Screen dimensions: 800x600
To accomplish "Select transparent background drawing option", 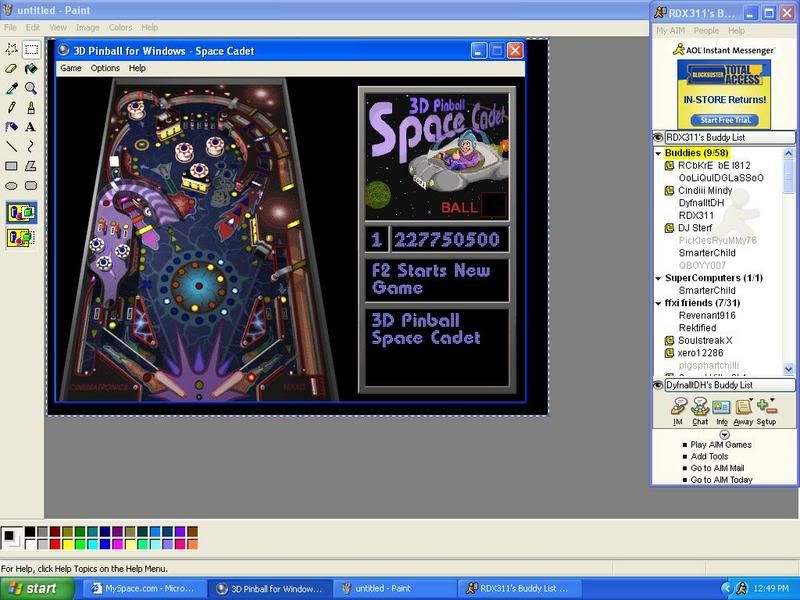I will (x=21, y=237).
